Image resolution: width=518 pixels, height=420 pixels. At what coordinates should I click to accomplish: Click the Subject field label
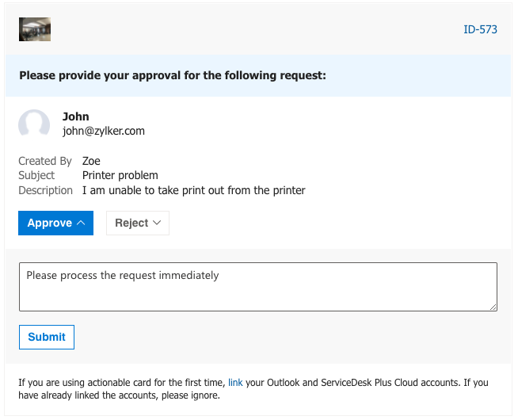[36, 175]
